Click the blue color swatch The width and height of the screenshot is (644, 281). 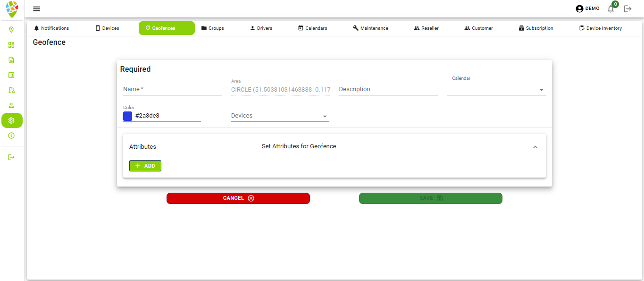pos(127,116)
